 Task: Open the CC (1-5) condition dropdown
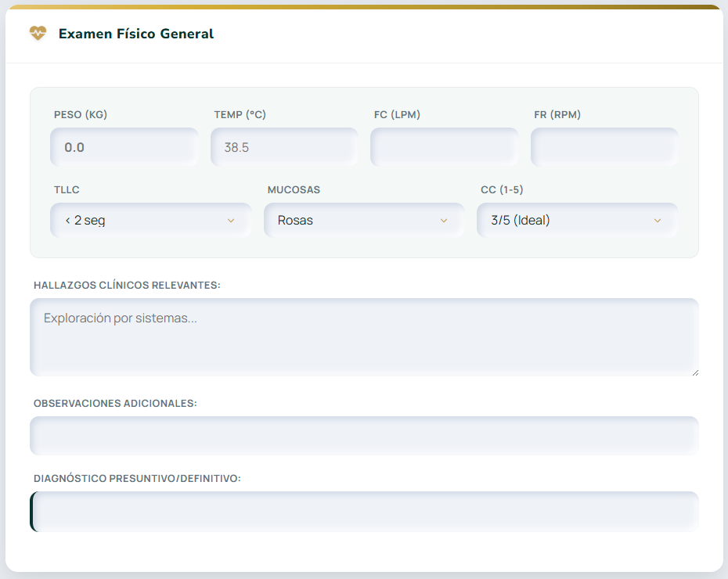pos(578,221)
